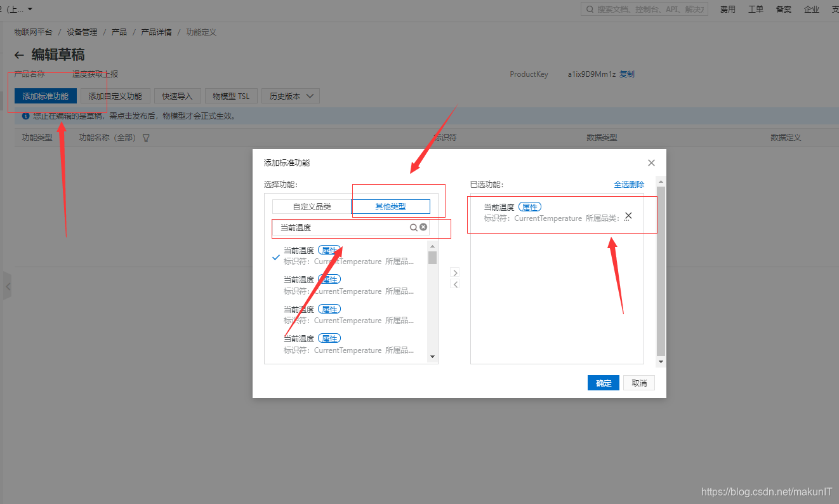
Task: Click 全选删除 link
Action: point(629,185)
